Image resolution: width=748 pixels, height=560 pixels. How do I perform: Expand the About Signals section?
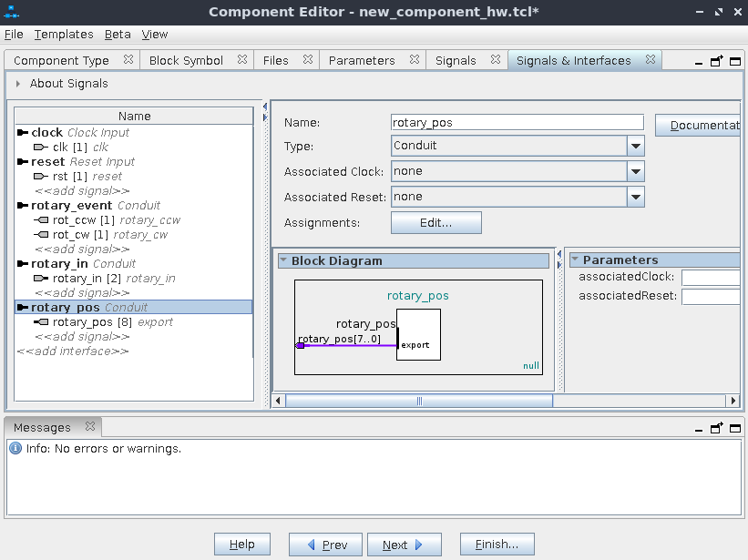click(x=18, y=84)
